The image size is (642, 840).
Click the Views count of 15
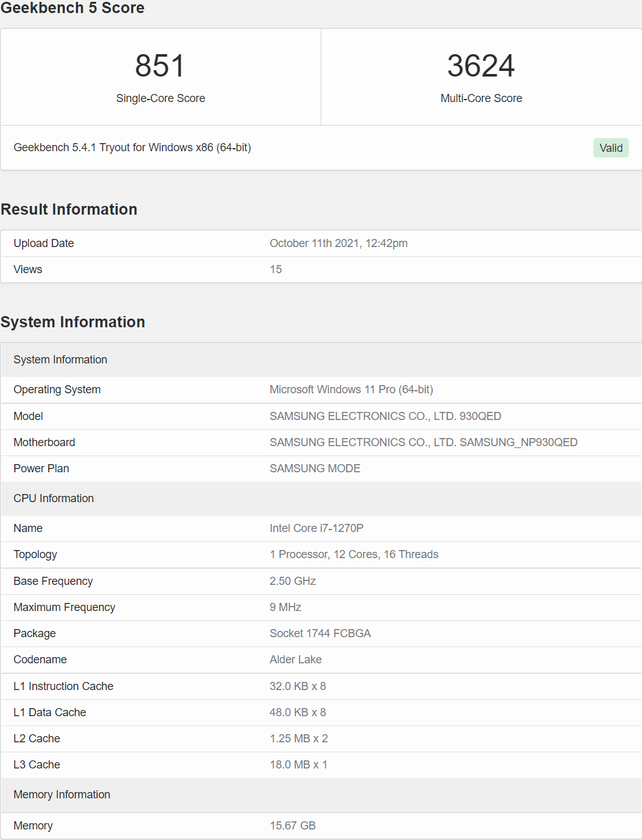276,269
